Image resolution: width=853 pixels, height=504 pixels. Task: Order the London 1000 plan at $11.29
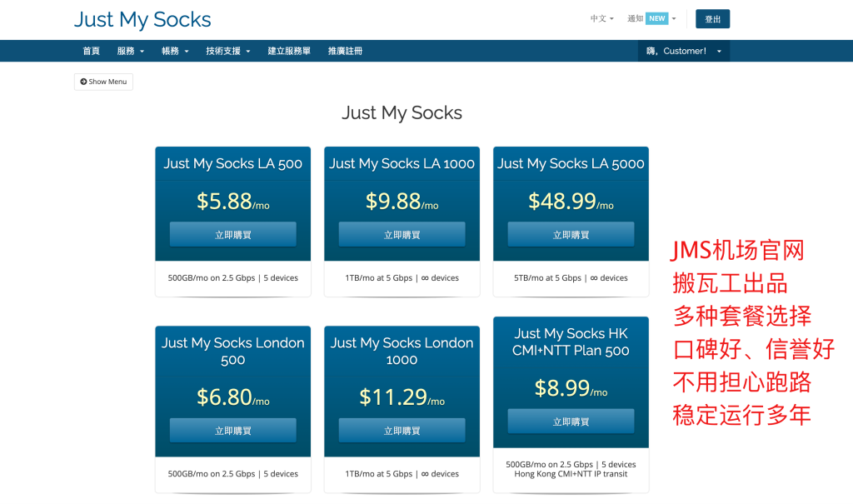click(x=402, y=431)
